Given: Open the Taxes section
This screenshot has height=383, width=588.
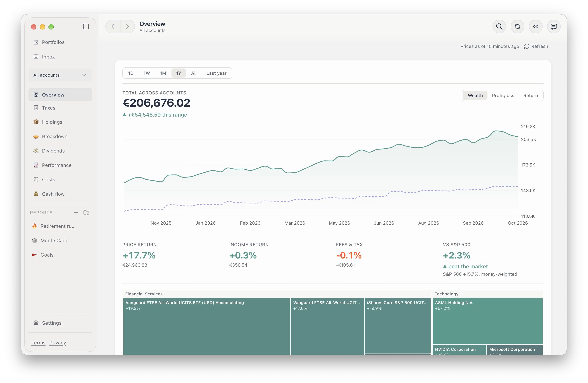Looking at the screenshot, I should click(x=60, y=108).
